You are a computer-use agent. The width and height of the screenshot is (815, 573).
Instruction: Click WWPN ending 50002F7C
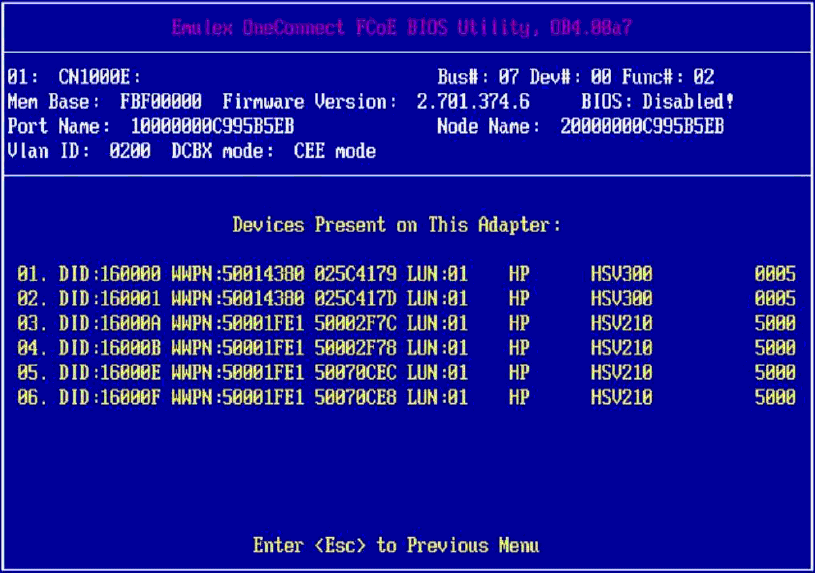pos(356,323)
